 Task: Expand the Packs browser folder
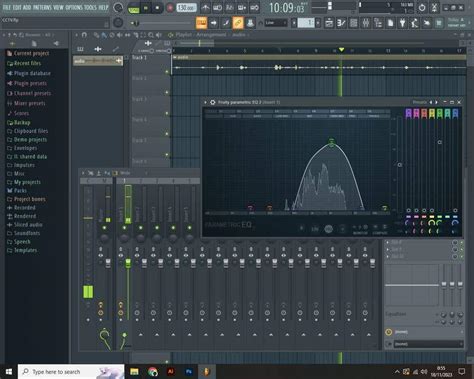point(17,191)
